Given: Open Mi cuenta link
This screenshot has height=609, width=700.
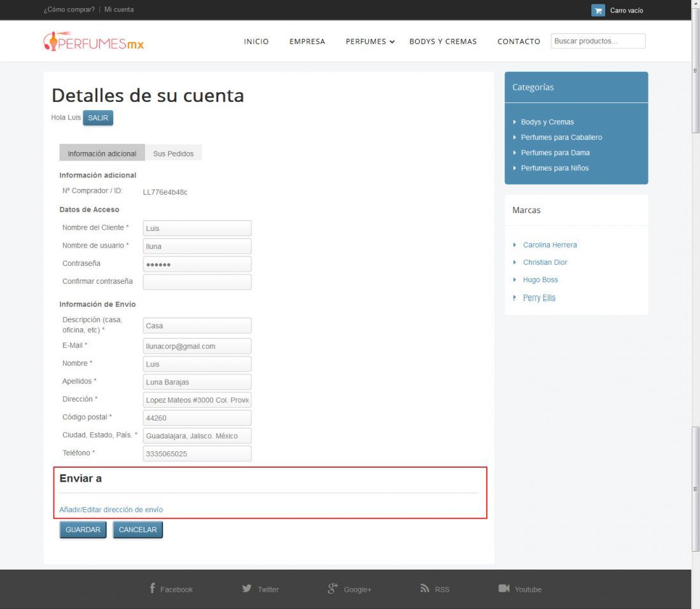Looking at the screenshot, I should [x=119, y=10].
